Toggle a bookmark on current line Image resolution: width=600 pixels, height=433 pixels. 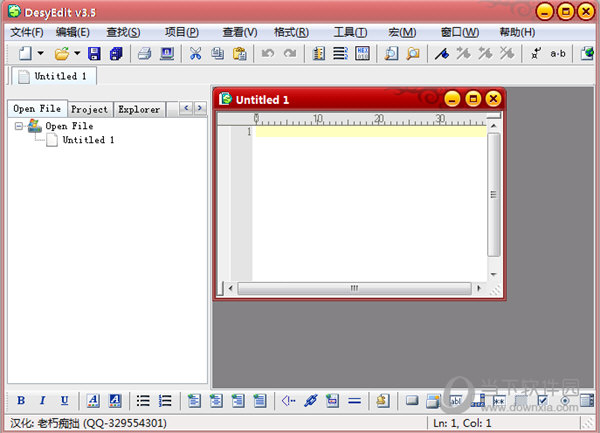442,53
